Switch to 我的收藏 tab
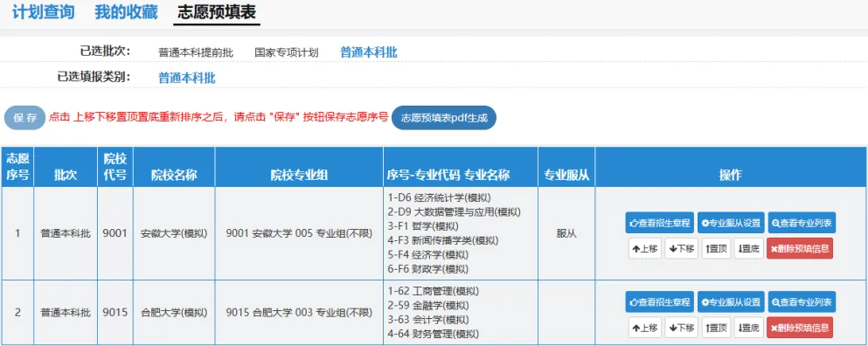The width and height of the screenshot is (868, 346). [126, 12]
